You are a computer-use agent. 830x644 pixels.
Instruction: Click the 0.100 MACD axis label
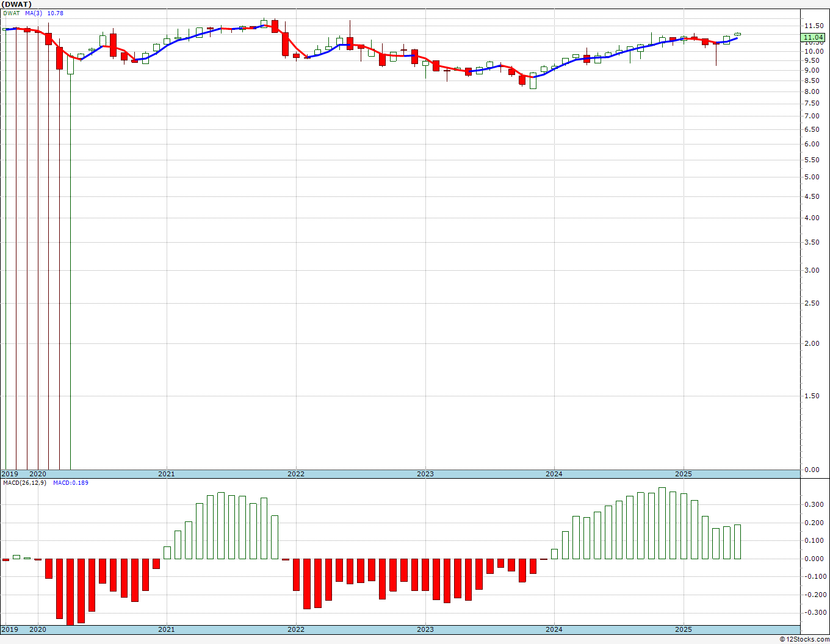814,541
